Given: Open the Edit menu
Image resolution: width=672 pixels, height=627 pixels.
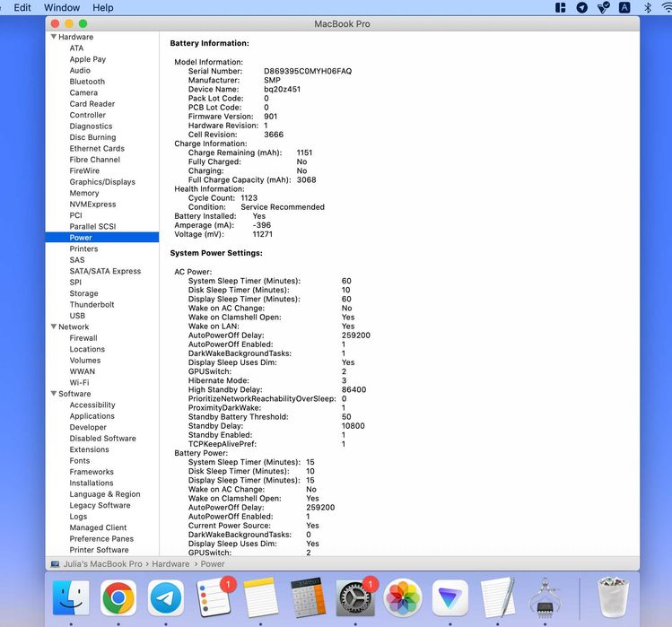Looking at the screenshot, I should pyautogui.click(x=22, y=8).
